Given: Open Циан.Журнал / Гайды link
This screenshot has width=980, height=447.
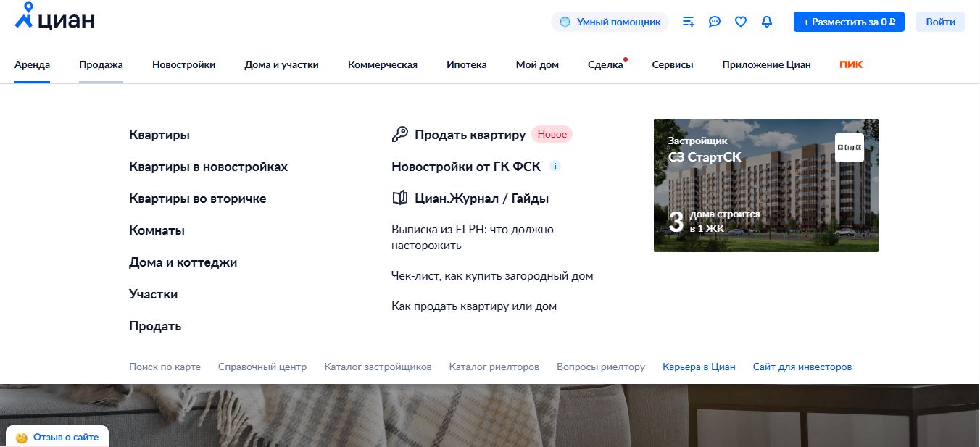Looking at the screenshot, I should 481,199.
